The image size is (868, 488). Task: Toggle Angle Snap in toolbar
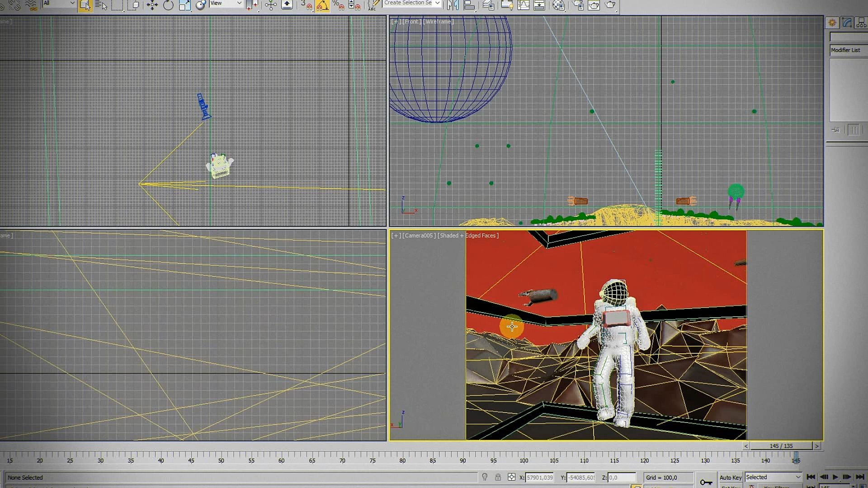322,5
